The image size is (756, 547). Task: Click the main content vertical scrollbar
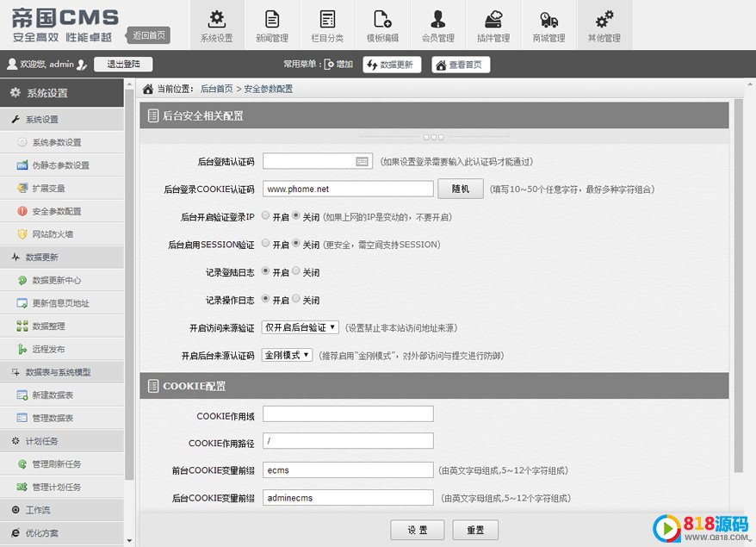click(x=739, y=285)
